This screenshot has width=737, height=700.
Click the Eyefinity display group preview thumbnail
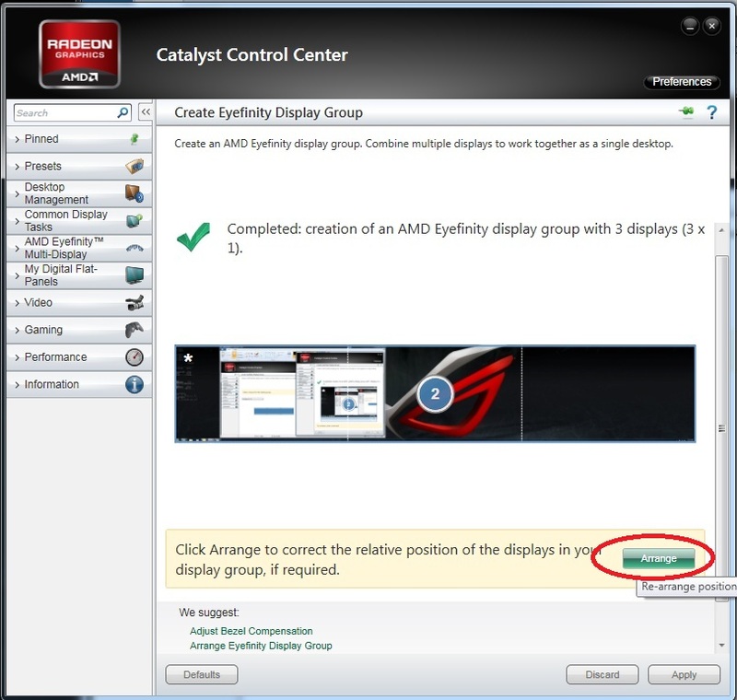tap(435, 393)
